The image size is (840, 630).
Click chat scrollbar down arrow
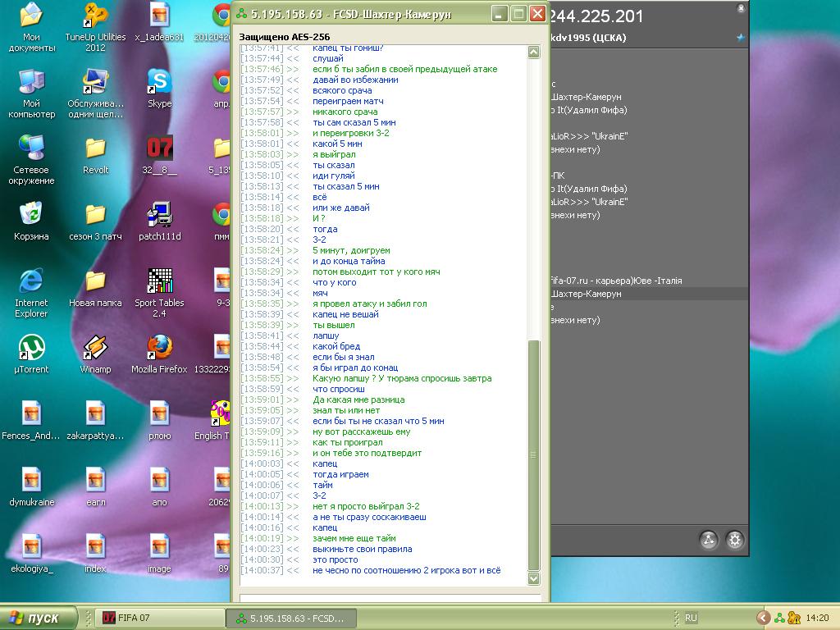(x=533, y=578)
